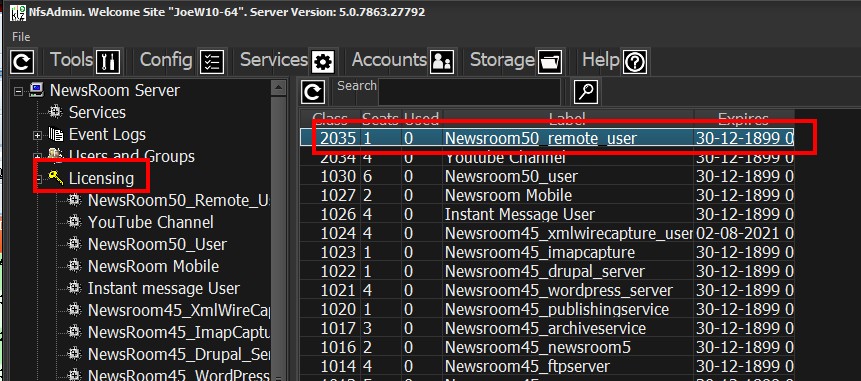Viewport: 861px width, 381px height.
Task: Select Event Logs tree item
Action: 107,135
